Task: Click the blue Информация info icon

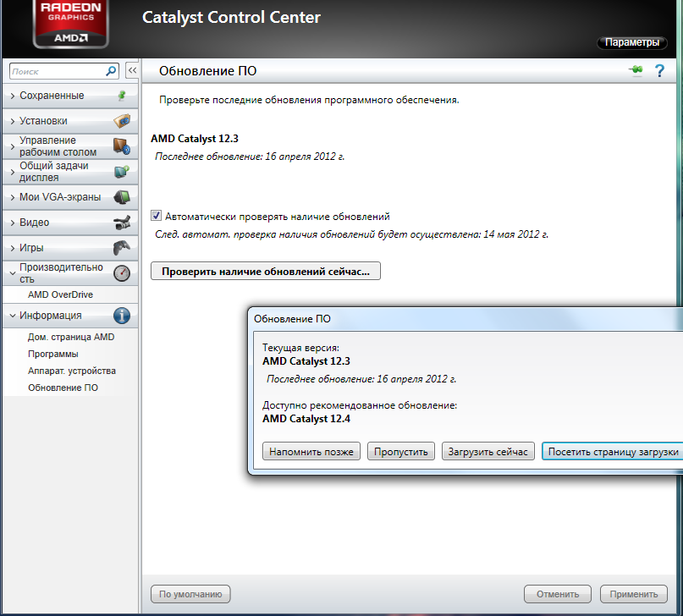Action: point(122,316)
